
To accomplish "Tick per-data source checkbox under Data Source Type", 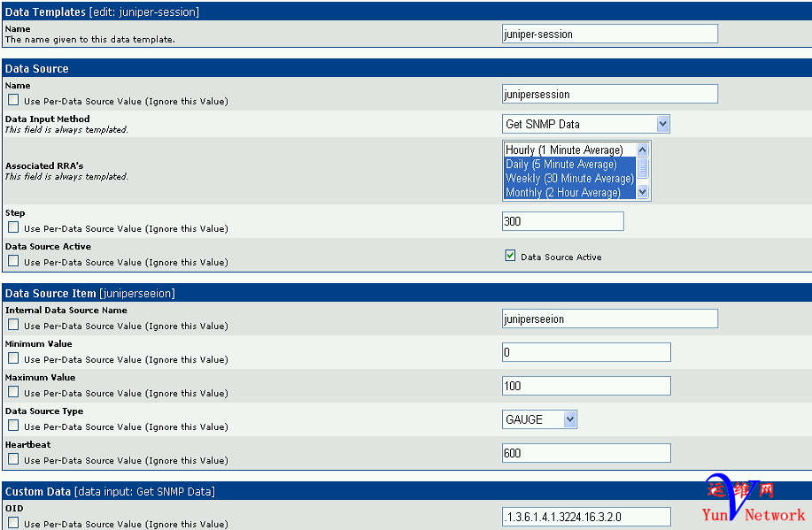I will (x=13, y=426).
